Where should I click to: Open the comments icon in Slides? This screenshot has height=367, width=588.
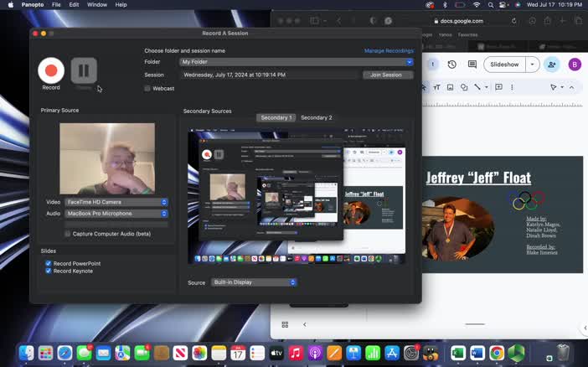click(472, 65)
